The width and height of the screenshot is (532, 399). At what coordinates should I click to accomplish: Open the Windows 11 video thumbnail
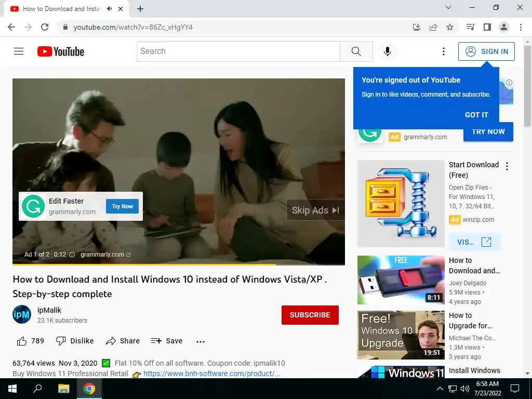[401, 372]
